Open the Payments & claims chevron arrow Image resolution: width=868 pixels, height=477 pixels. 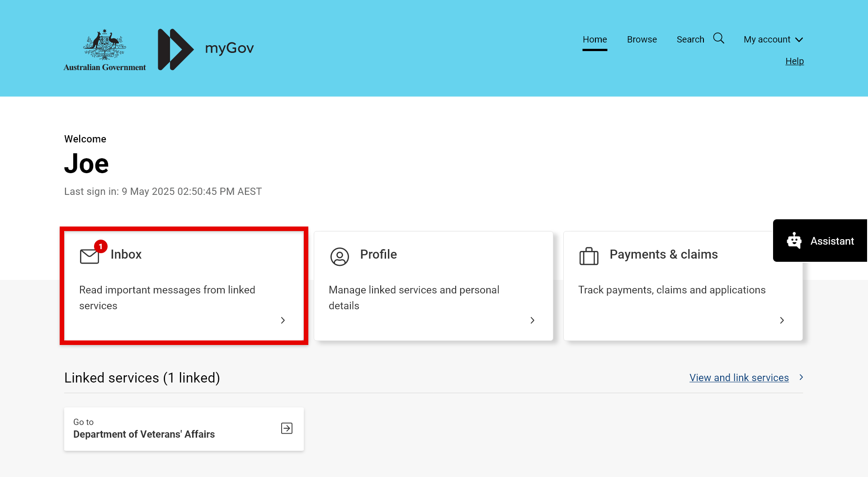[782, 320]
